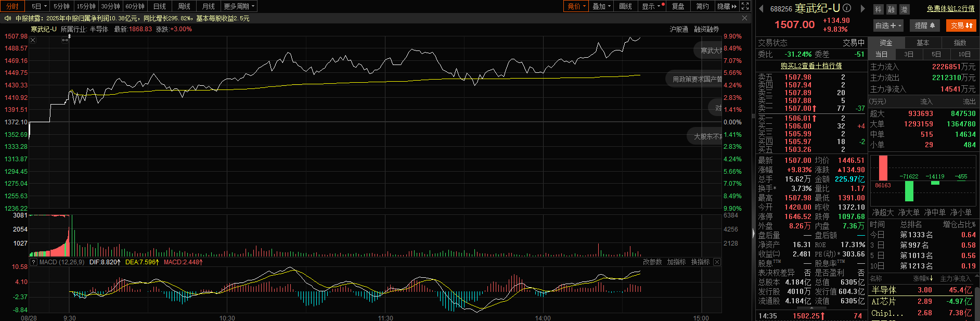This screenshot has width=980, height=321.
Task: Open 购买L2查看十档行情 link
Action: [x=811, y=66]
